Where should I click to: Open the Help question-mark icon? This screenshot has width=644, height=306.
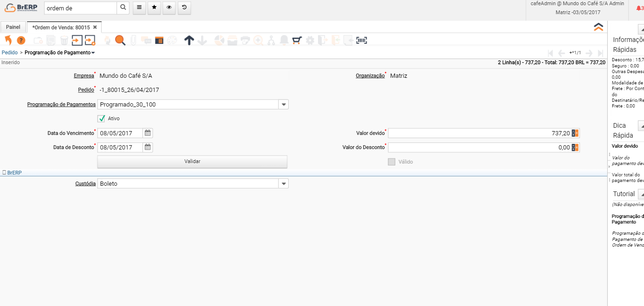tap(21, 41)
